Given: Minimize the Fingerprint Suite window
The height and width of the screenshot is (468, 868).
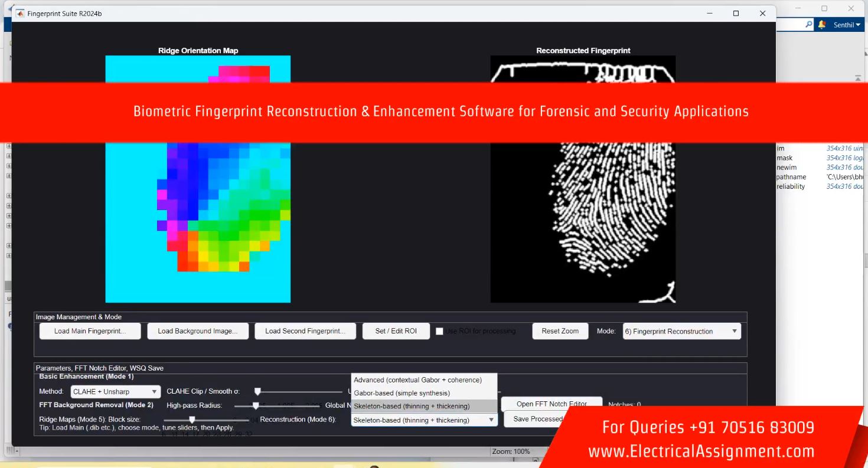Looking at the screenshot, I should [x=709, y=13].
